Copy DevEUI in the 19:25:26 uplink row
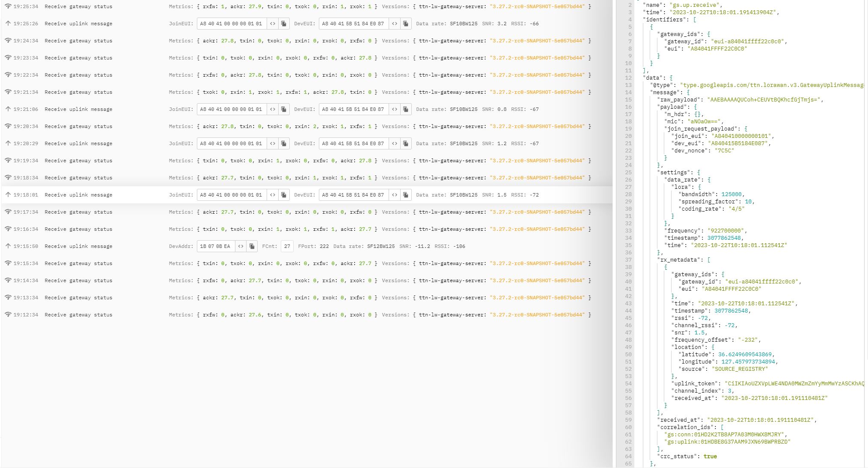 tap(406, 24)
